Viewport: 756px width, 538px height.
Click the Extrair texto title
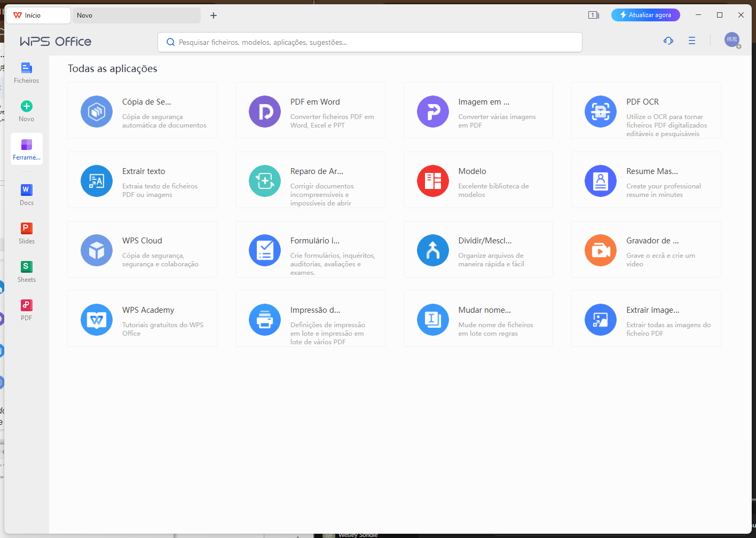(144, 171)
